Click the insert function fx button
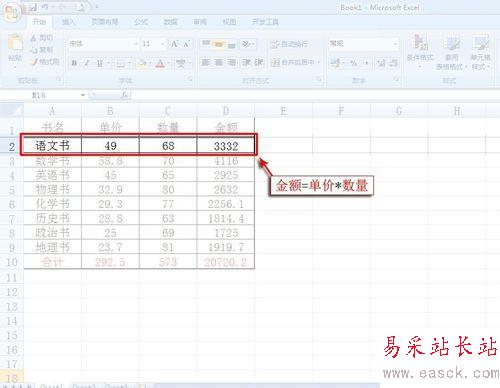This screenshot has height=388, width=500. click(x=124, y=95)
